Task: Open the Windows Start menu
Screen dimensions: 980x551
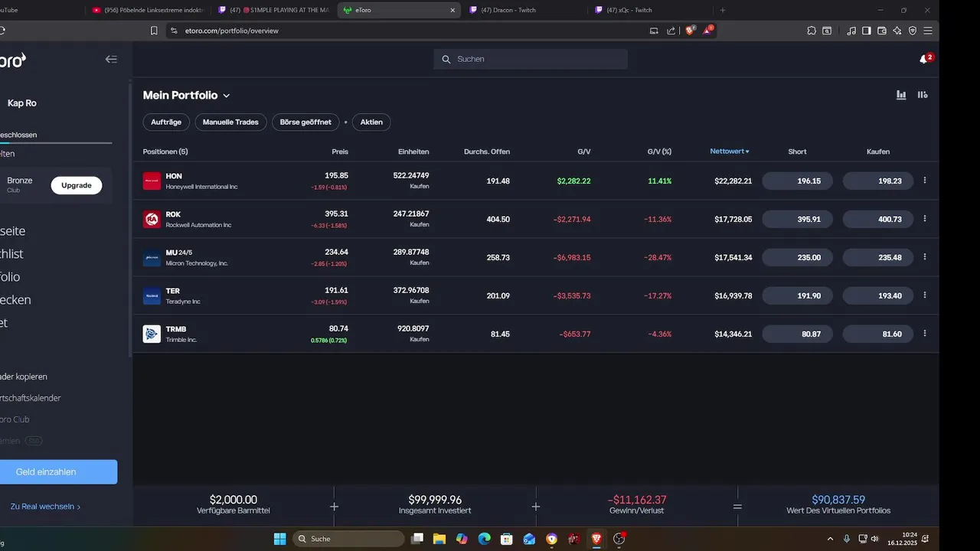Action: (279, 539)
